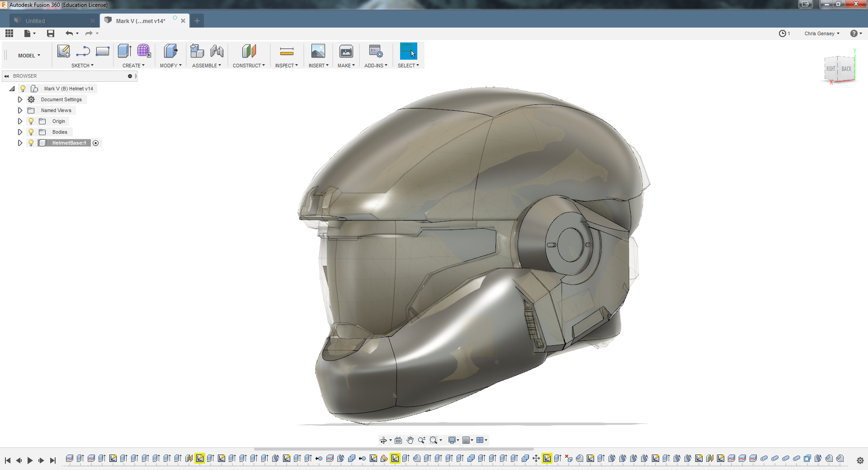Open the MODEL workspace dropdown
This screenshot has width=868, height=470.
(x=29, y=56)
